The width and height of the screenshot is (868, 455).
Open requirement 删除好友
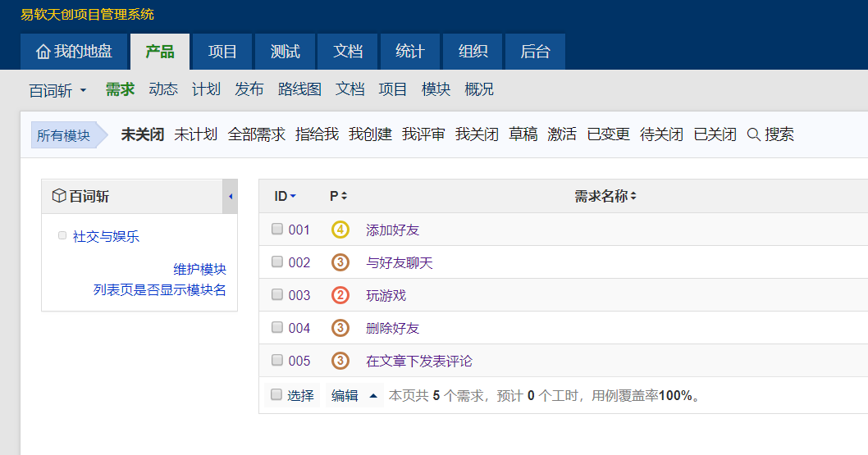(x=392, y=329)
